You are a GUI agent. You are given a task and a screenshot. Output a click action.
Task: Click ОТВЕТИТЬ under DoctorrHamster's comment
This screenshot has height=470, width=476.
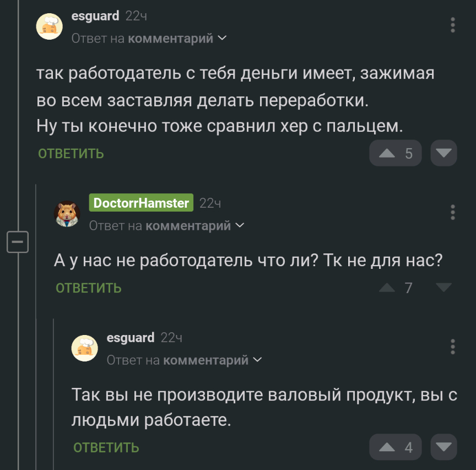pyautogui.click(x=89, y=288)
